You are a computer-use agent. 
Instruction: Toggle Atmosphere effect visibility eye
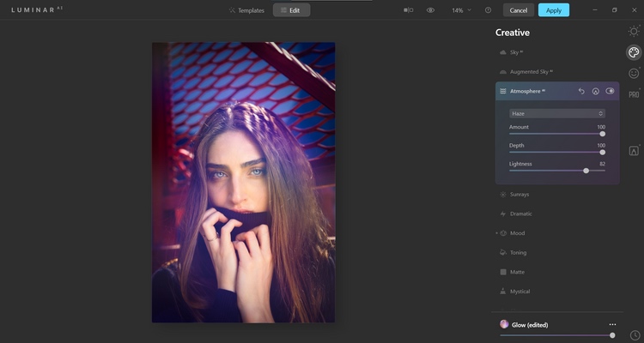pyautogui.click(x=610, y=91)
